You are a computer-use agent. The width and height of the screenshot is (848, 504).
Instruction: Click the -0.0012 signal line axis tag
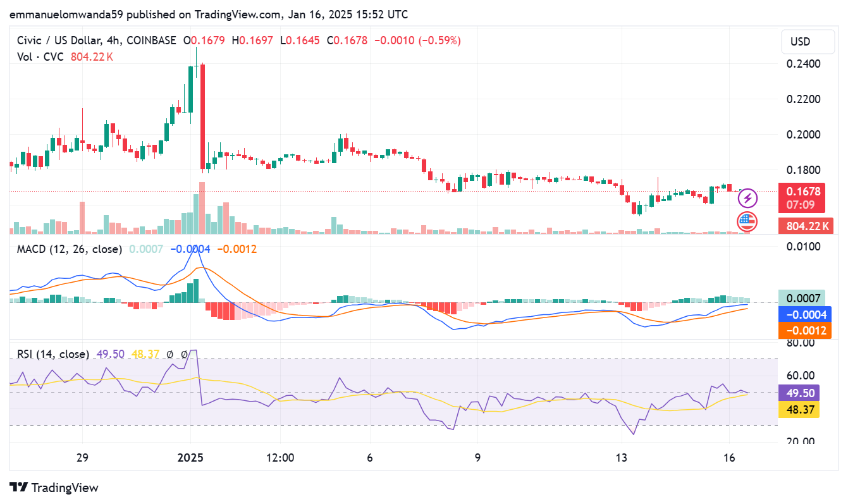coord(805,330)
